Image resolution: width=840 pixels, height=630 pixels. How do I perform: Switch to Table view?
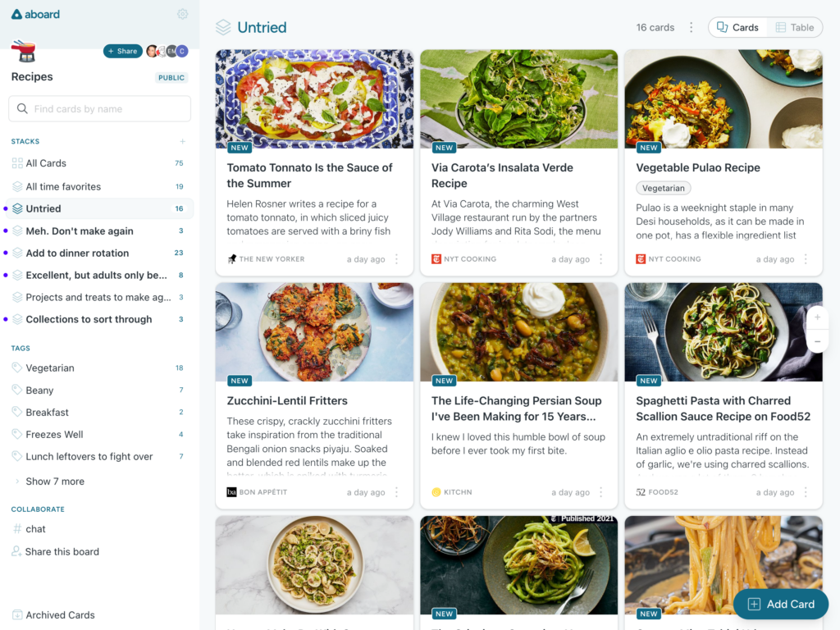click(x=795, y=27)
